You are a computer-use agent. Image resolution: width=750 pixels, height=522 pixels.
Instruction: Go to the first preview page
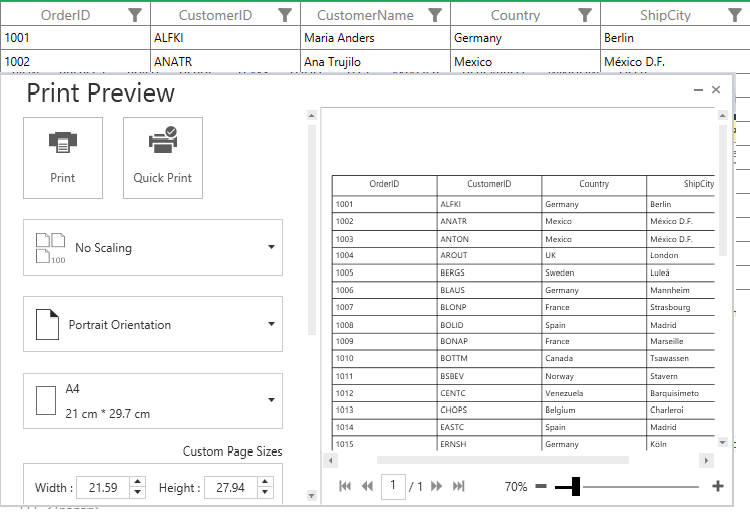point(345,486)
